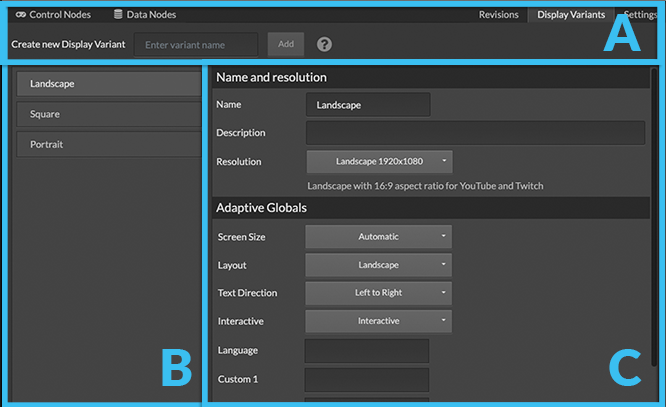666x407 pixels.
Task: Click the Add variant button
Action: 286,44
